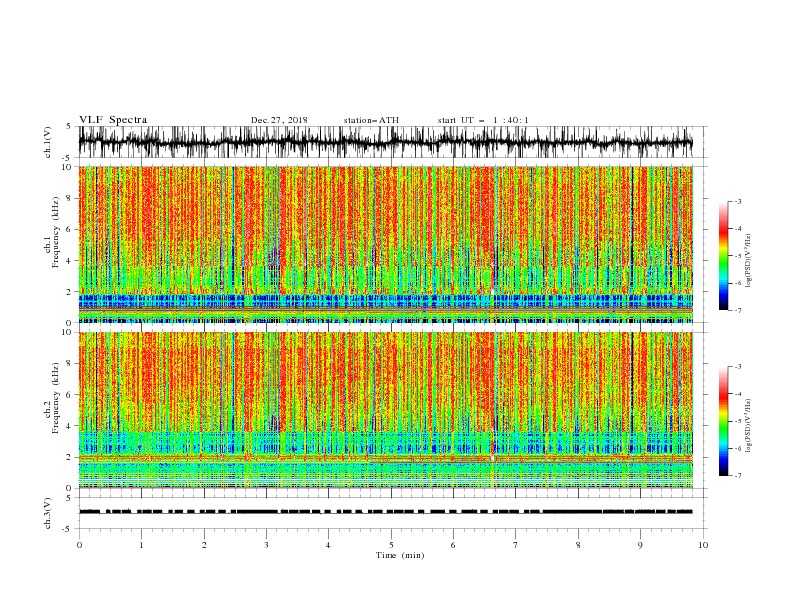Click the ch.2 spectrogram panel
Viewport: 792px width, 612px height.
(385, 410)
